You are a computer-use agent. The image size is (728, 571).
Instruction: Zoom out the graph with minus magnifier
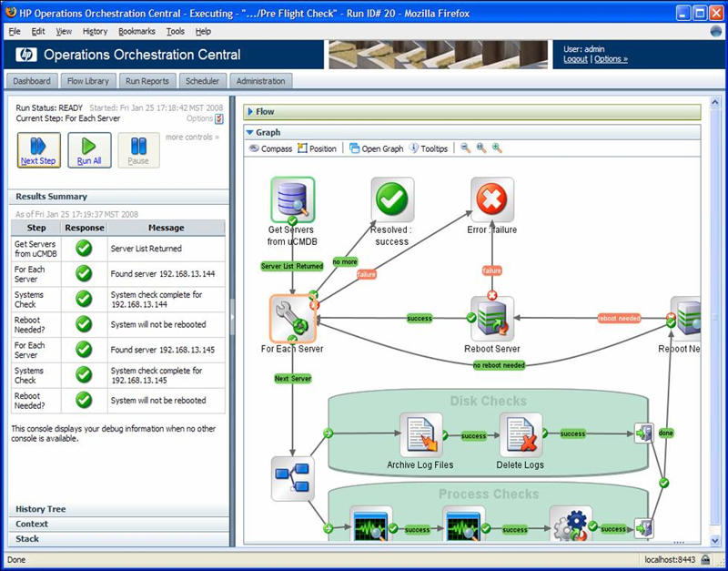click(x=465, y=148)
